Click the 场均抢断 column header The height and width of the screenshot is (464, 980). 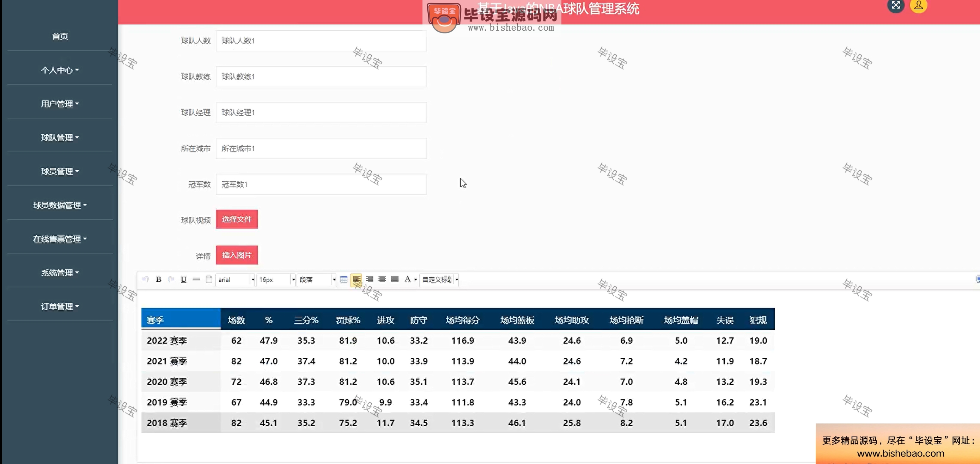point(627,320)
